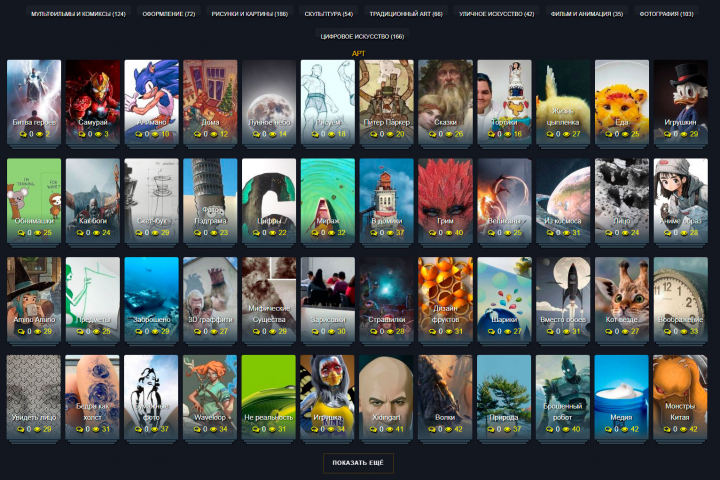
Task: Click the comments icon on Битва героев card
Action: point(23,134)
